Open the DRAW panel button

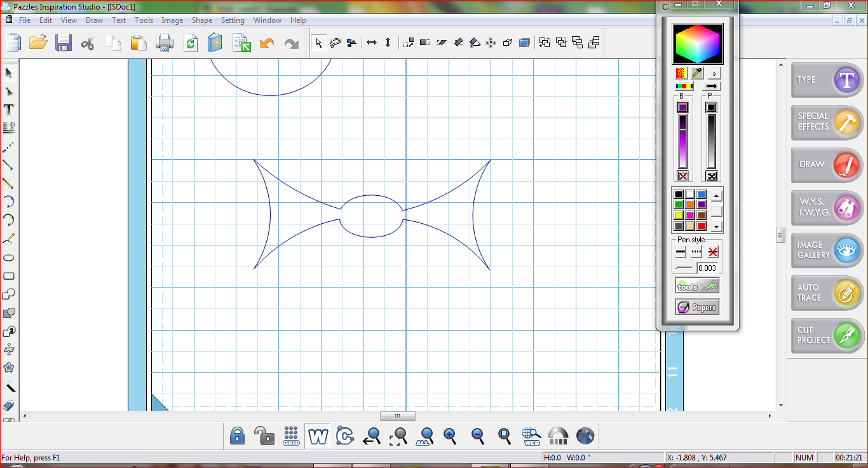point(827,165)
